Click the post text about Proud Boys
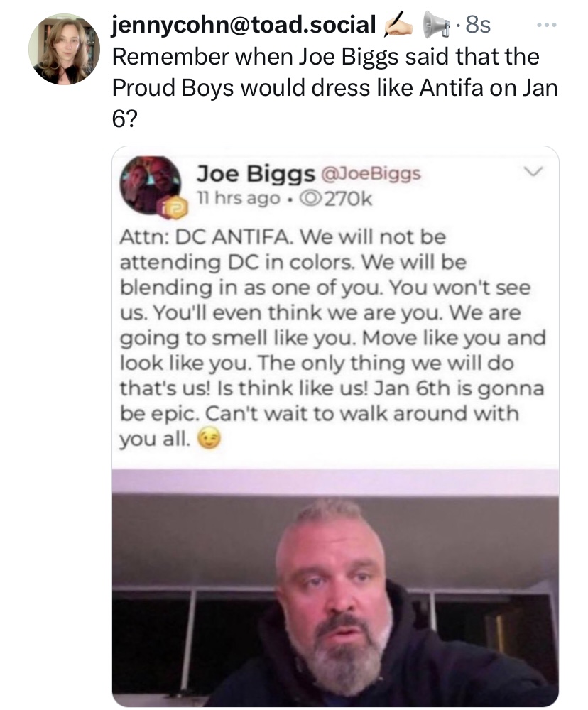 coord(334,87)
